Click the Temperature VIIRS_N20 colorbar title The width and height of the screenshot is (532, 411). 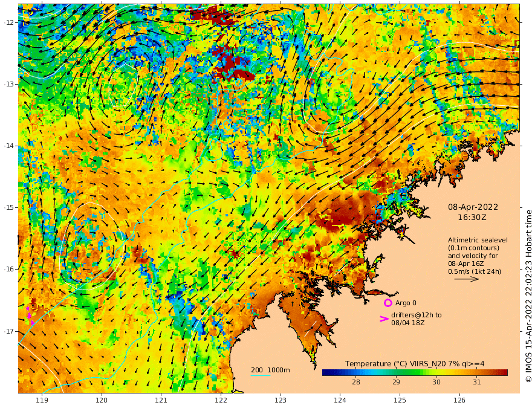[x=415, y=364]
